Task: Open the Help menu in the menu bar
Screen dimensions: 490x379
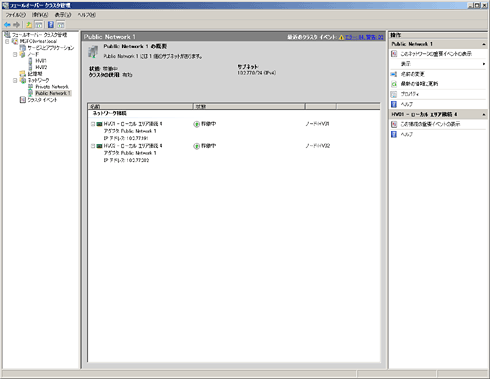Action: point(87,15)
